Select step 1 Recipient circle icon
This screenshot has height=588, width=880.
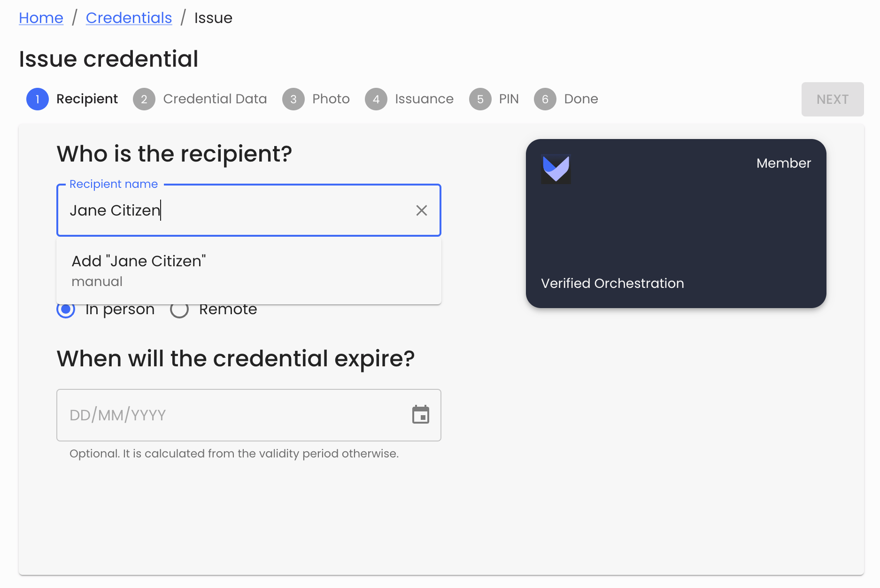coord(37,99)
